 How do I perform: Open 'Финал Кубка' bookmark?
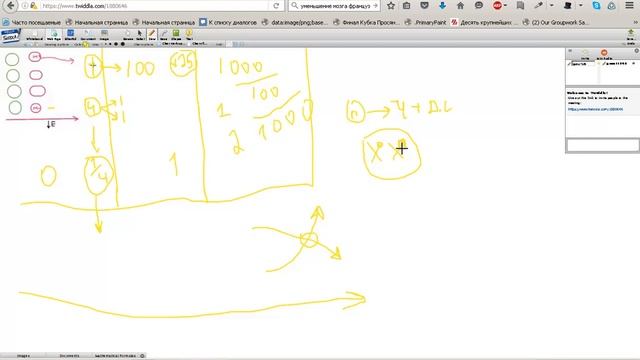click(x=366, y=22)
